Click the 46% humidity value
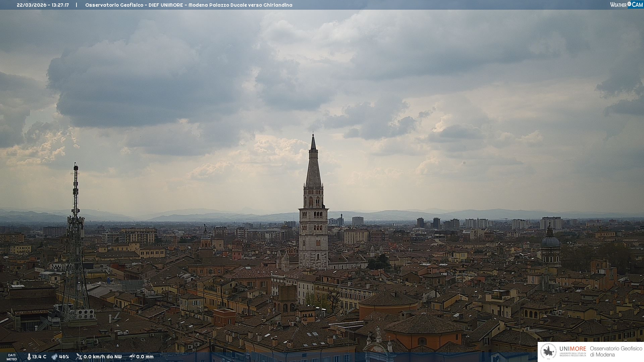644x362 pixels. (64, 357)
